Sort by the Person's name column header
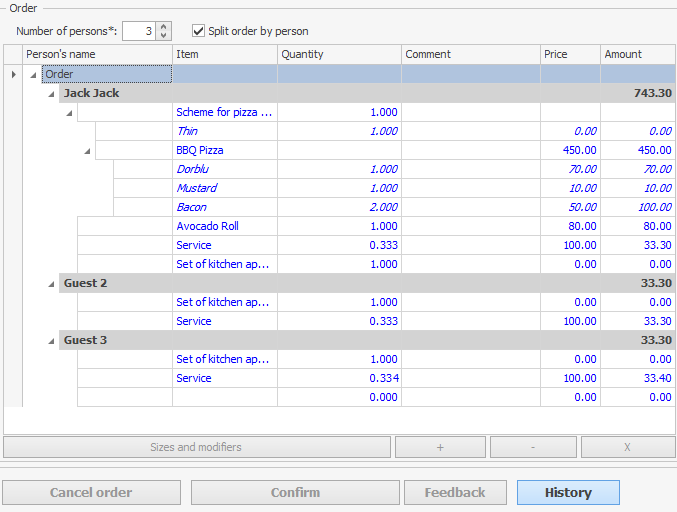 tap(97, 54)
